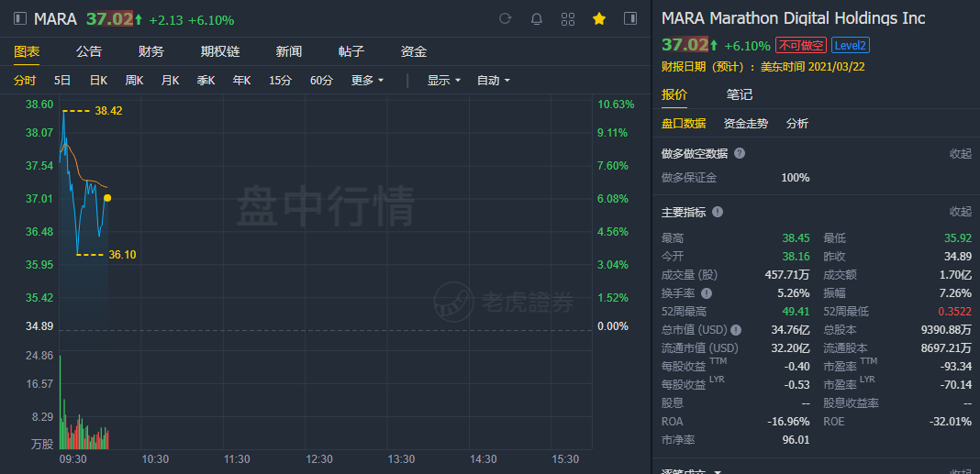Click the 振幅 value 7.26%

coord(957,292)
